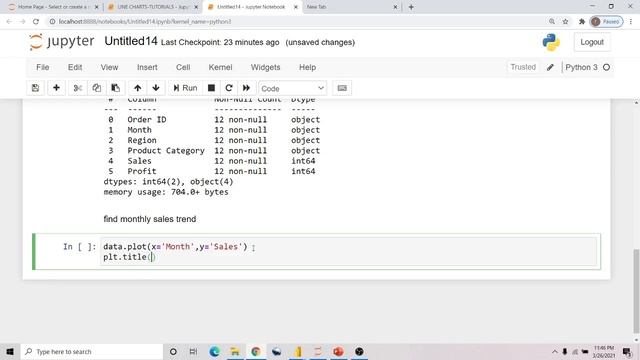This screenshot has width=640, height=360.
Task: Restart the kernel circular arrow icon
Action: (x=229, y=88)
